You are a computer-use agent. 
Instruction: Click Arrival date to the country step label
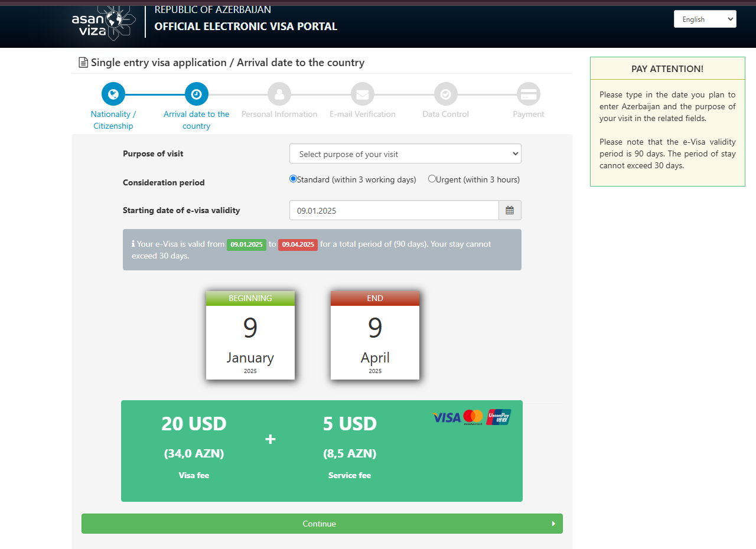click(197, 120)
